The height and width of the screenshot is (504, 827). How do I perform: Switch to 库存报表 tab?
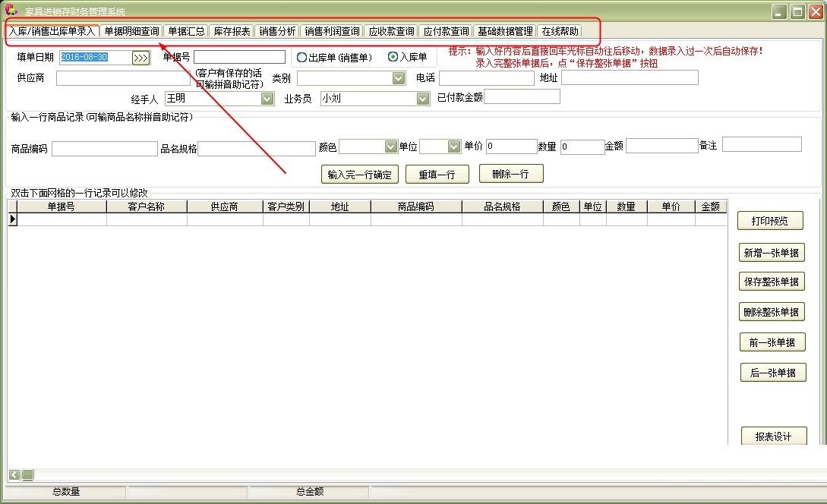(x=232, y=31)
